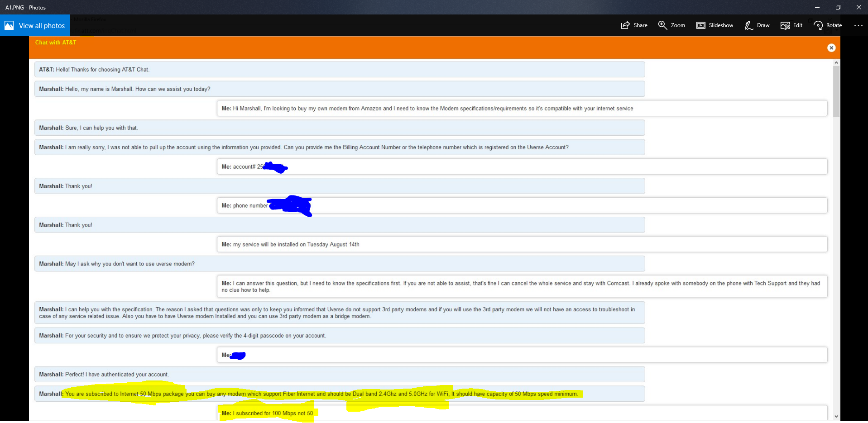868x423 pixels.
Task: Click message mentioning staying with Comcast
Action: click(x=522, y=287)
